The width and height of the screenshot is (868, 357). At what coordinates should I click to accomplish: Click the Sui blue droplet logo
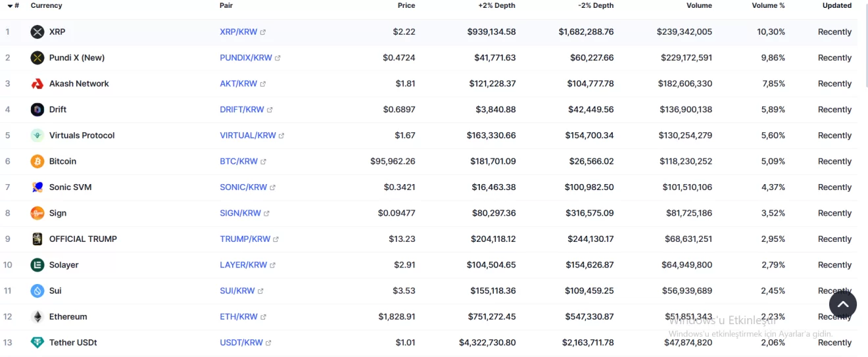[x=37, y=291]
